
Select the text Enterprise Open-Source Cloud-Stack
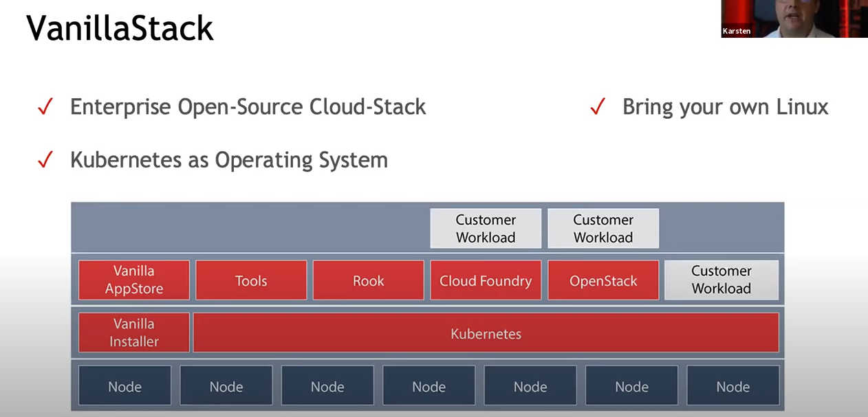[248, 107]
